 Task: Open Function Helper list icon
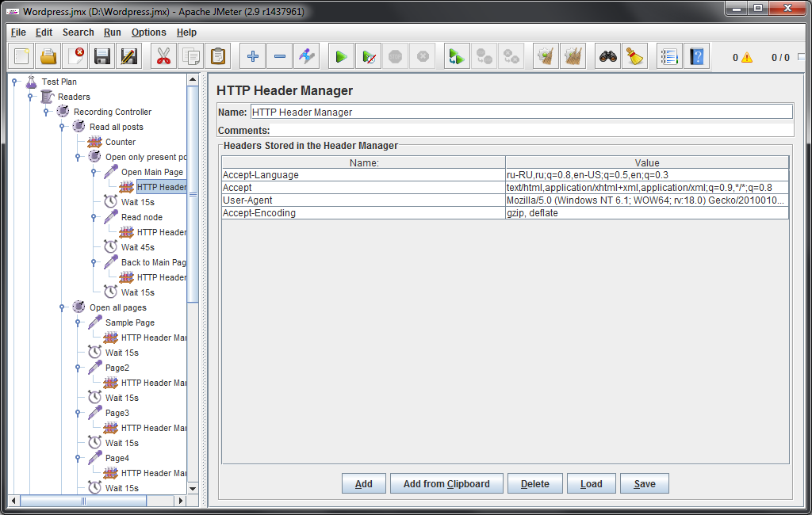(x=669, y=56)
